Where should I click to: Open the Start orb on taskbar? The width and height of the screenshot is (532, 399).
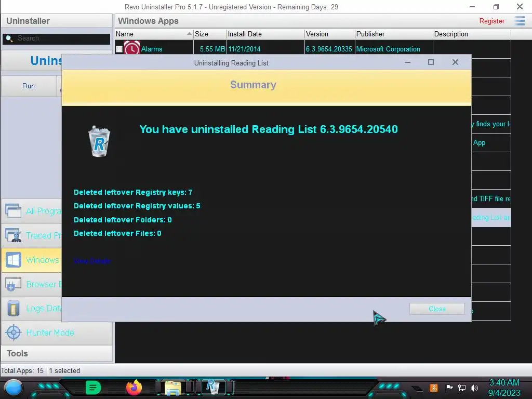click(14, 388)
